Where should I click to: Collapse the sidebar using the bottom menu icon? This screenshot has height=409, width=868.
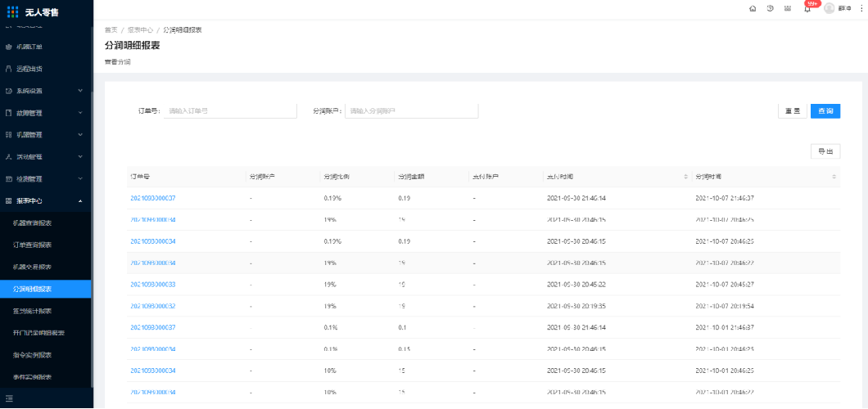[9, 398]
